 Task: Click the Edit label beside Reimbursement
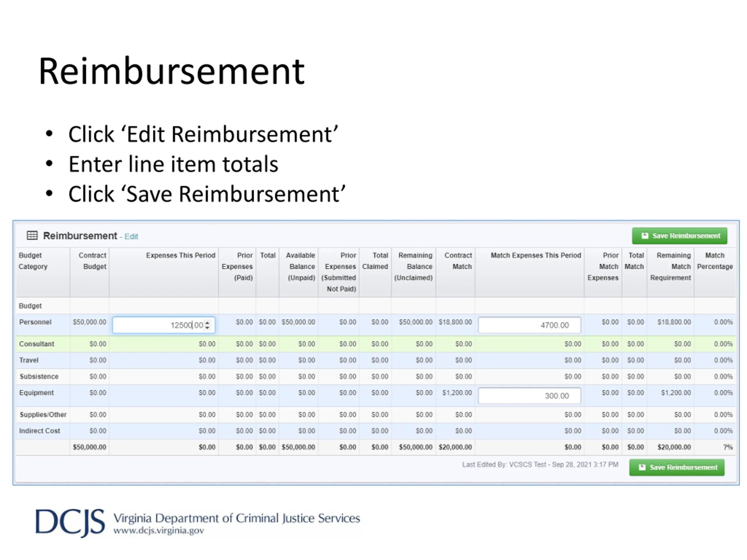(131, 236)
